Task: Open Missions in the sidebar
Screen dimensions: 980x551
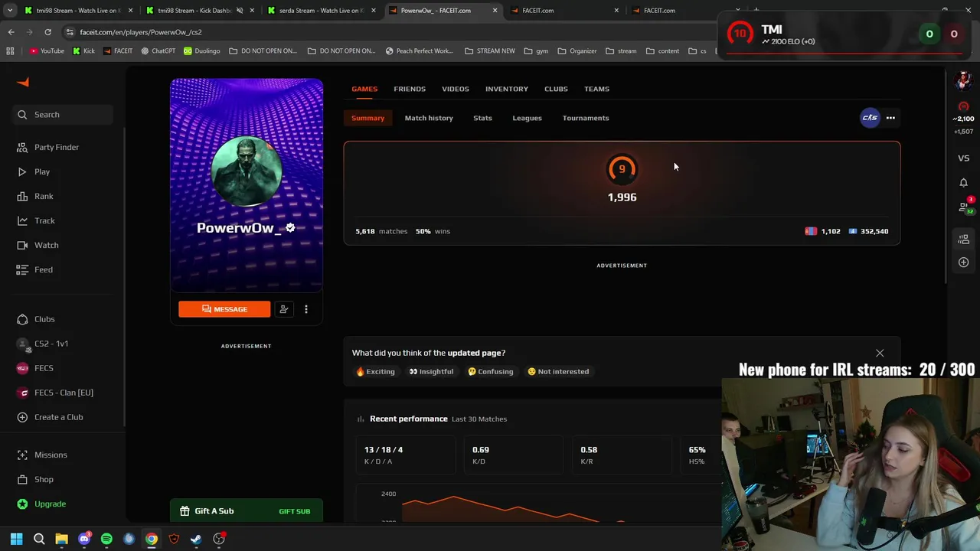Action: 42,455
